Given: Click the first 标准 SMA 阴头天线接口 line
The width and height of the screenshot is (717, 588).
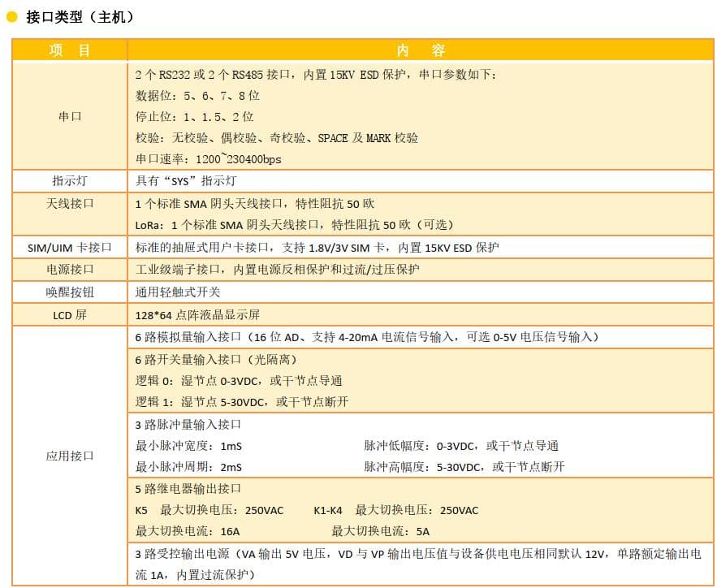Looking at the screenshot, I should point(255,204).
